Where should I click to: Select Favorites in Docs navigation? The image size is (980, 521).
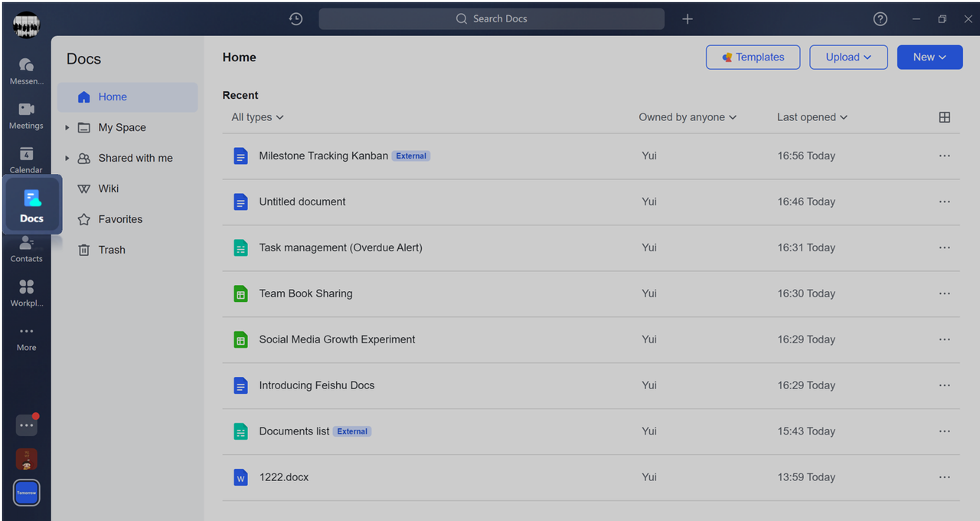(120, 219)
